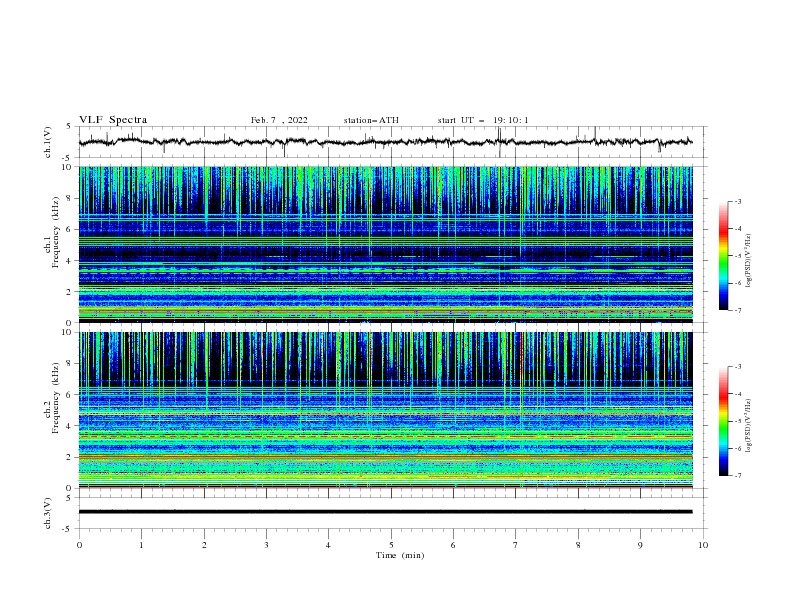Click the date text "Feb. 7 , 2022"
The height and width of the screenshot is (612, 792).
[x=279, y=120]
